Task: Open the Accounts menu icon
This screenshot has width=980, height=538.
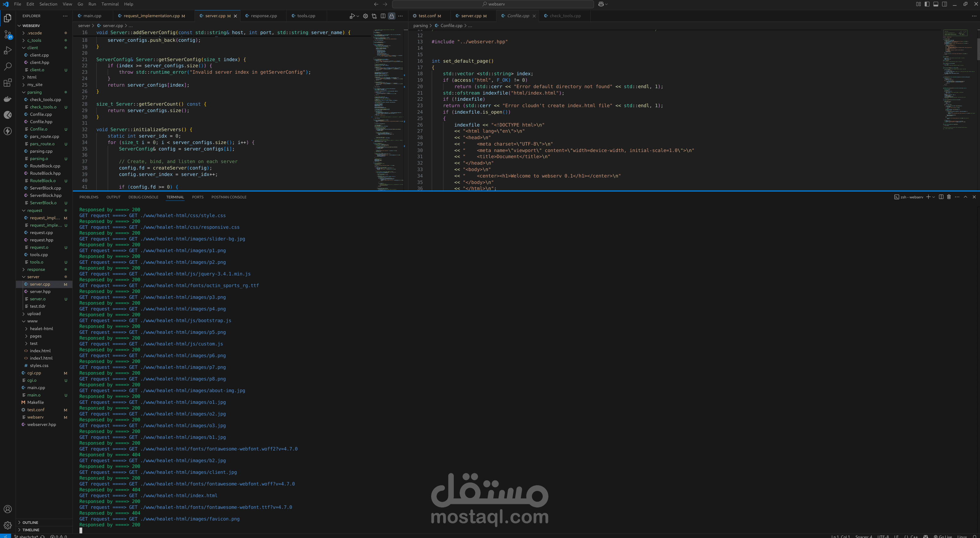Action: pos(8,509)
